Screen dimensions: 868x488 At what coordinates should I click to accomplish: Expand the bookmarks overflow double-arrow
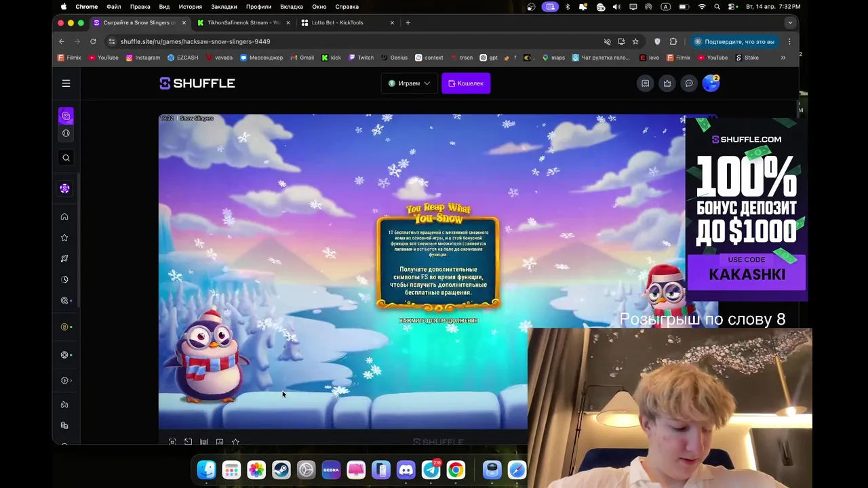point(783,58)
